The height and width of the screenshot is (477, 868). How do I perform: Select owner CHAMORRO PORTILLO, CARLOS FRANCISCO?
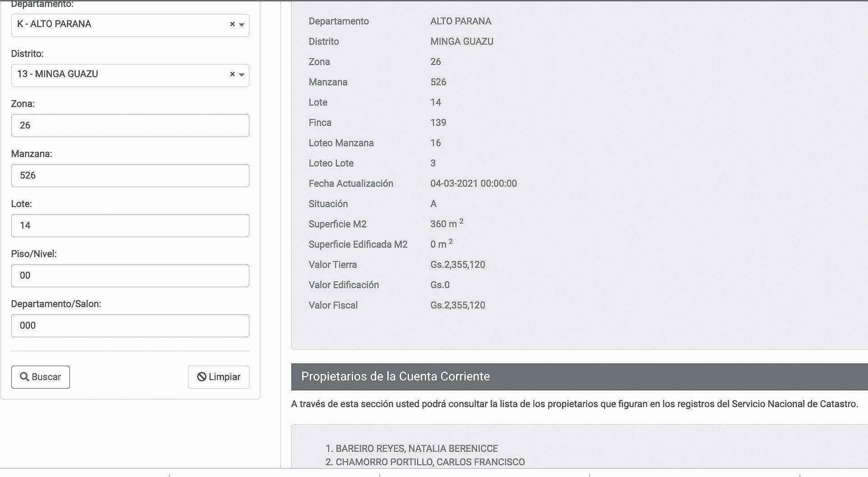430,462
